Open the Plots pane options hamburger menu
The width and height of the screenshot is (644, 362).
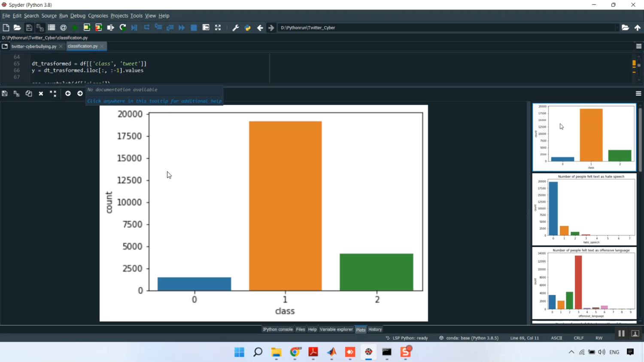(x=638, y=94)
